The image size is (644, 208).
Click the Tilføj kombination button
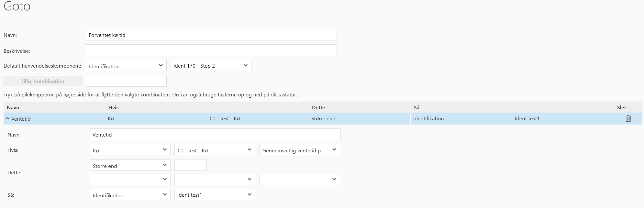coord(42,81)
